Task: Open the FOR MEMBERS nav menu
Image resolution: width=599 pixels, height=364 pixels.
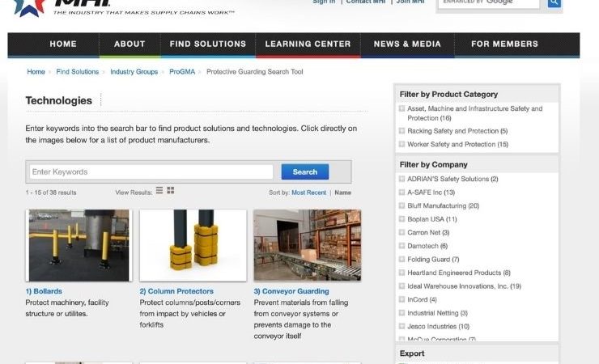Action: point(504,44)
